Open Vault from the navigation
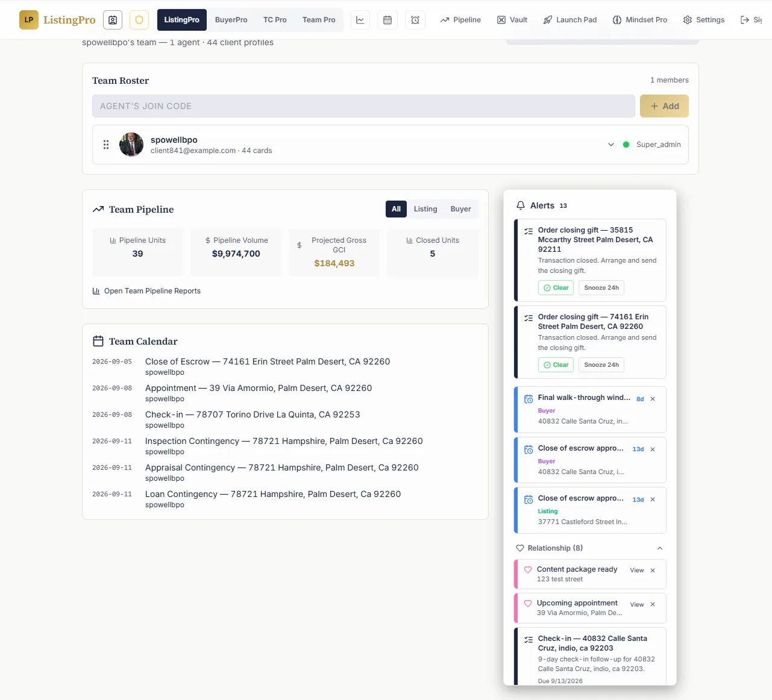The height and width of the screenshot is (700, 772). 512,20
